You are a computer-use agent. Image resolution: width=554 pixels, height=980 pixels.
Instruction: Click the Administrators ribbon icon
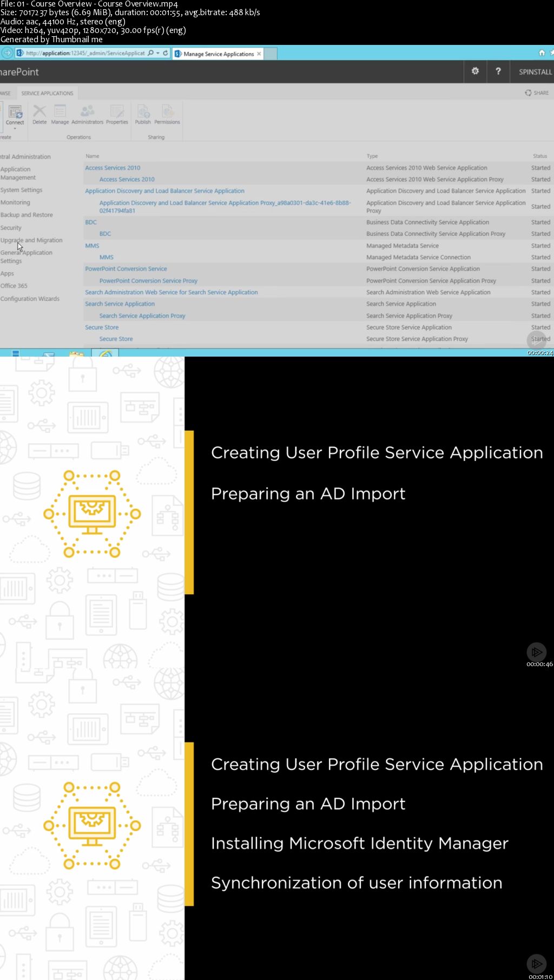pos(87,111)
